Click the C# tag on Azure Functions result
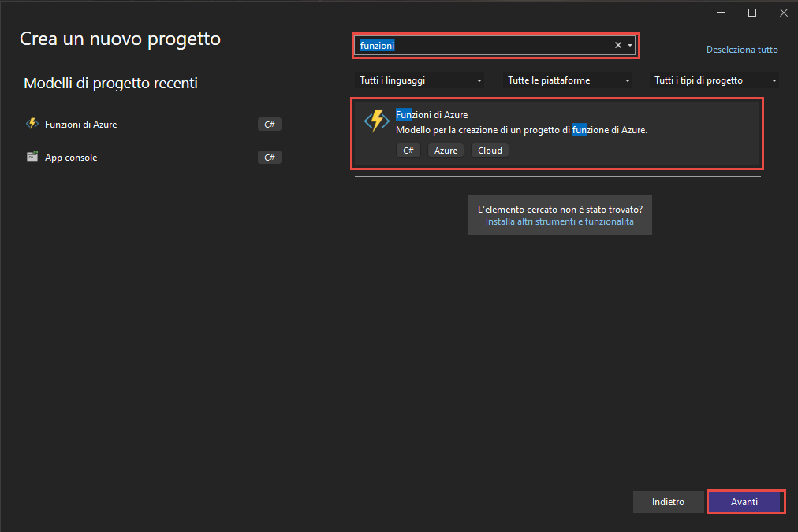The height and width of the screenshot is (532, 798). point(408,151)
